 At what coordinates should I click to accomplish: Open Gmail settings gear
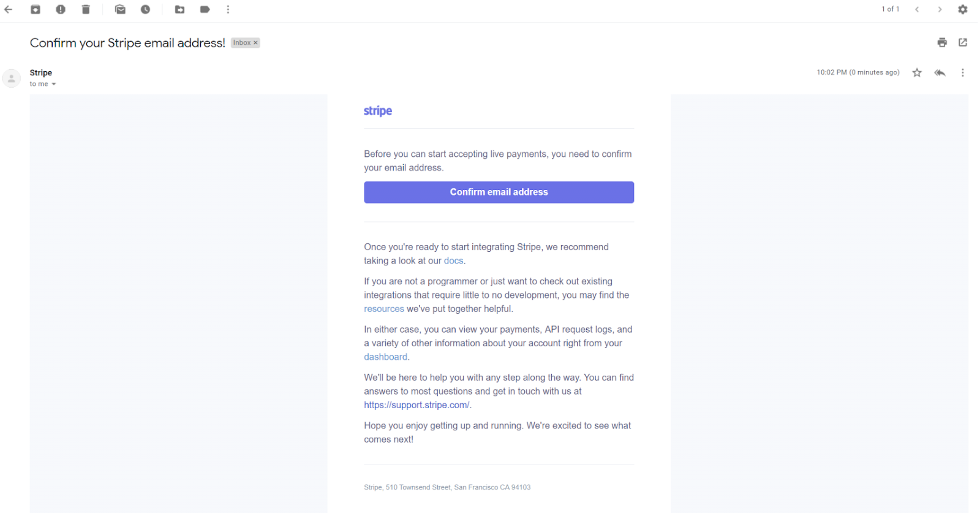click(963, 9)
